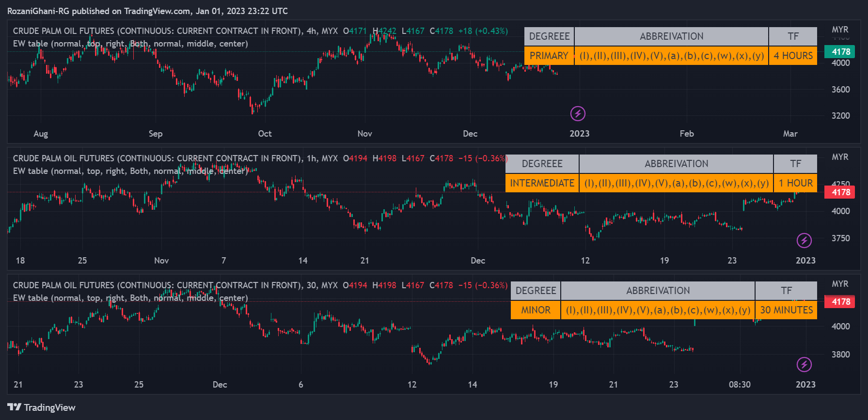Click the PRIMARY degree cell
The image size is (868, 420).
[x=549, y=56]
